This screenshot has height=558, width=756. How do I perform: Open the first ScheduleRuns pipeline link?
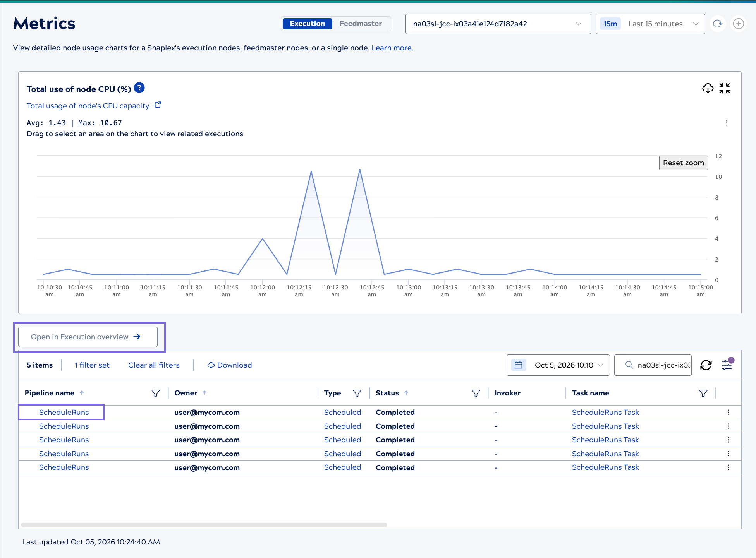pyautogui.click(x=64, y=413)
